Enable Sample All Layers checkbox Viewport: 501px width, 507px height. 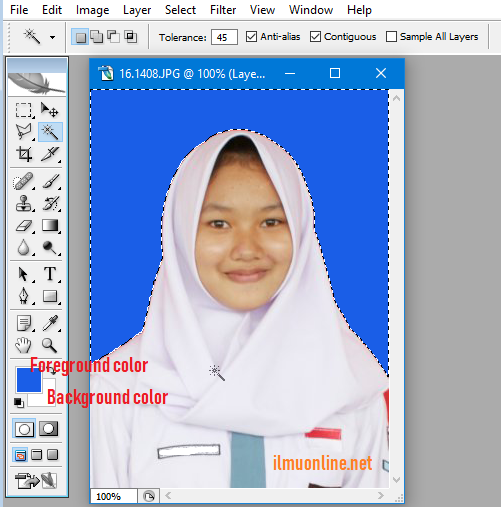tap(391, 36)
